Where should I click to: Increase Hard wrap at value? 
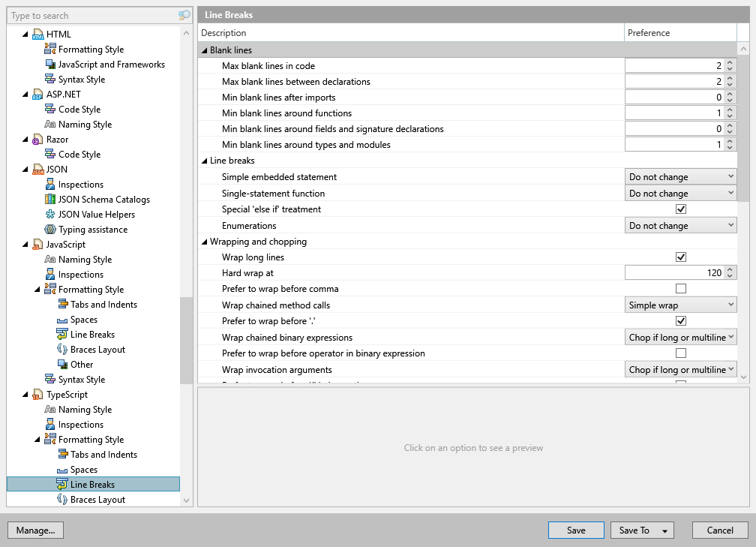pos(730,269)
